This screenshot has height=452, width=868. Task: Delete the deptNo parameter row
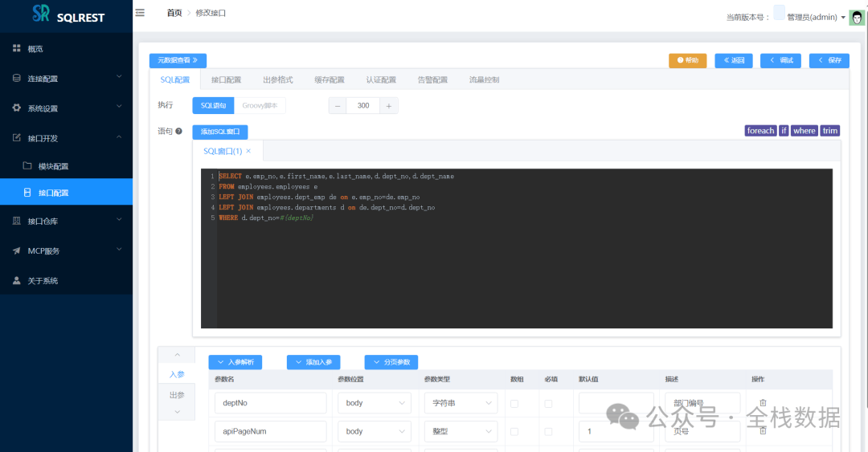coord(763,403)
